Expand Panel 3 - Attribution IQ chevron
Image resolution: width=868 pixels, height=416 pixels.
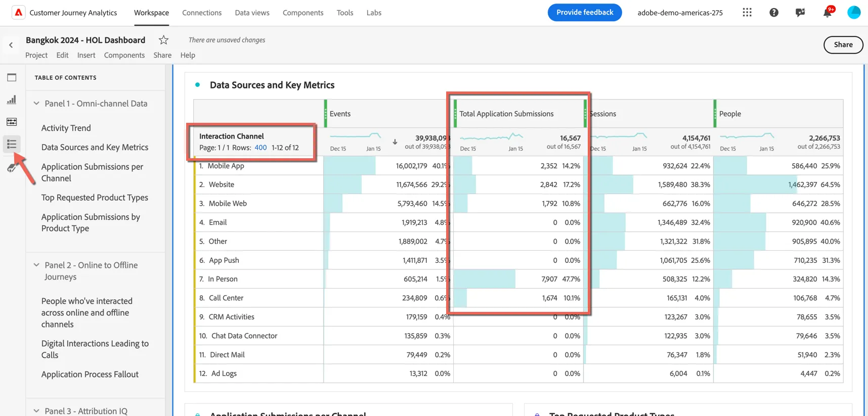36,411
